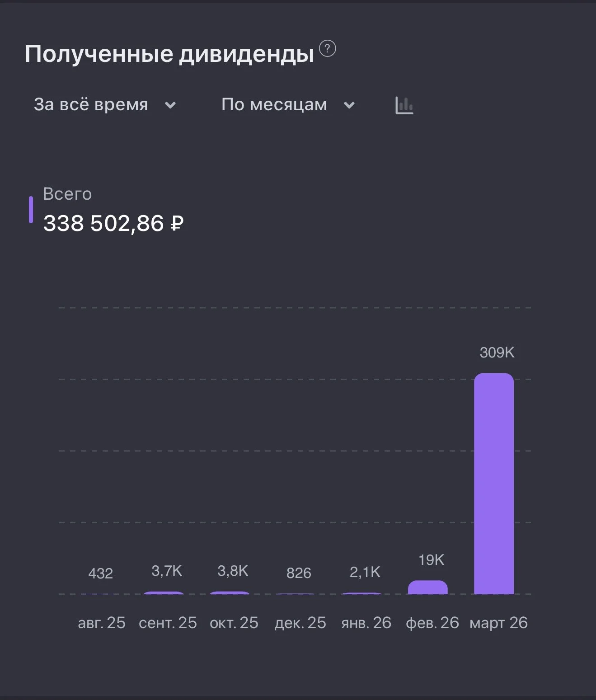The width and height of the screenshot is (596, 700).
Task: Click the 'Полученные дивиденды' heading
Action: pyautogui.click(x=169, y=54)
